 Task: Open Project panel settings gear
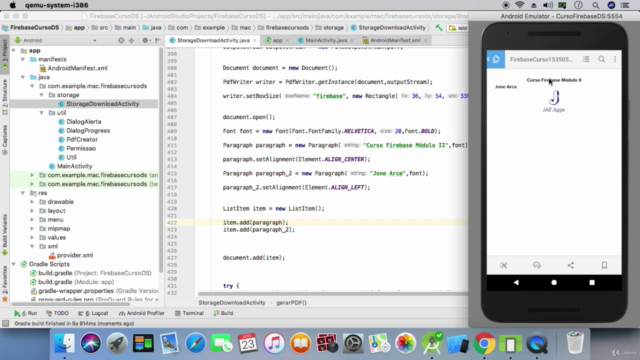click(145, 40)
